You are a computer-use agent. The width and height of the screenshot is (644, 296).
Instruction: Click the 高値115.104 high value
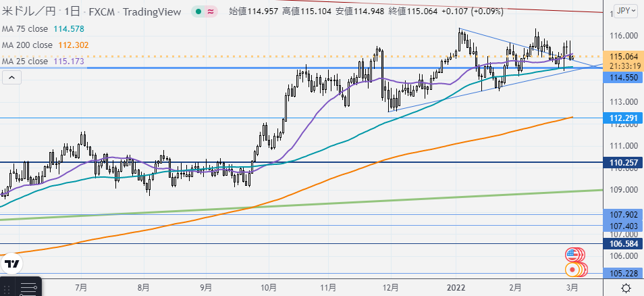(x=306, y=12)
